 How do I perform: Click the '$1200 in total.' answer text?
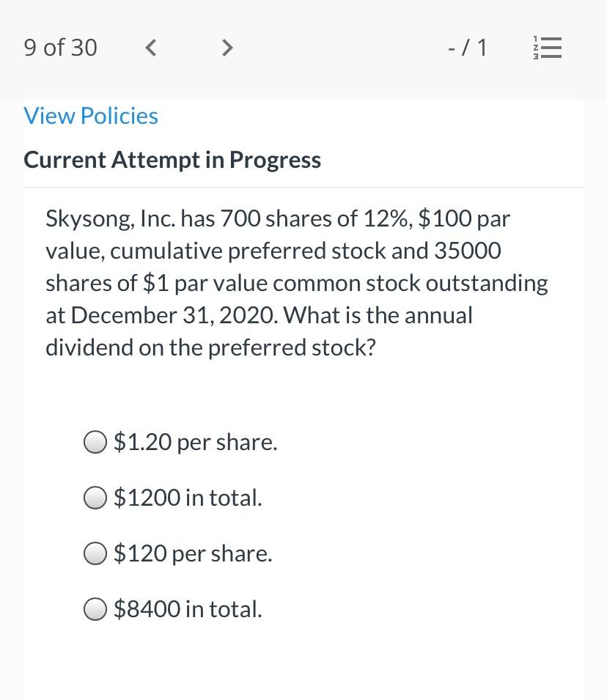(188, 498)
